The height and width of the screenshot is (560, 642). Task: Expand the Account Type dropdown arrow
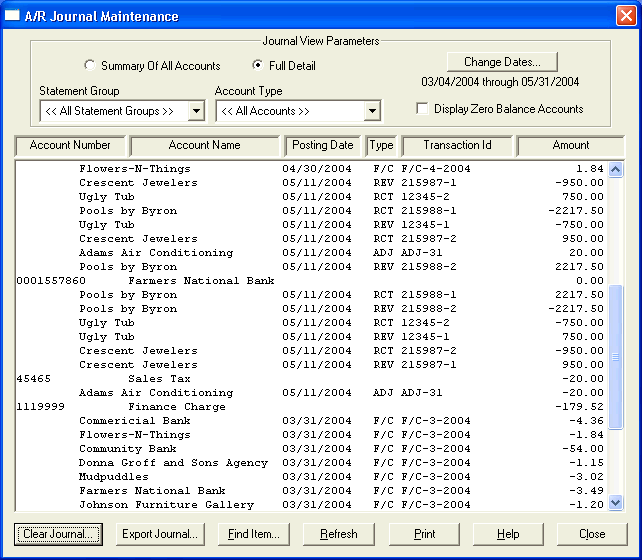point(372,111)
